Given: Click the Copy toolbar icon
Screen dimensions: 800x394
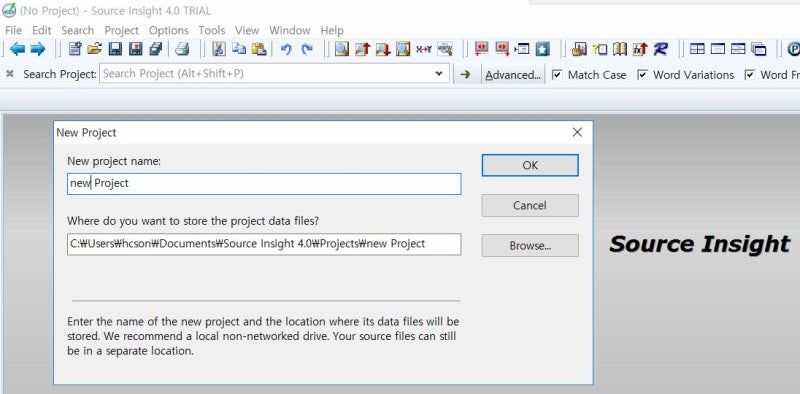Looking at the screenshot, I should 239,49.
